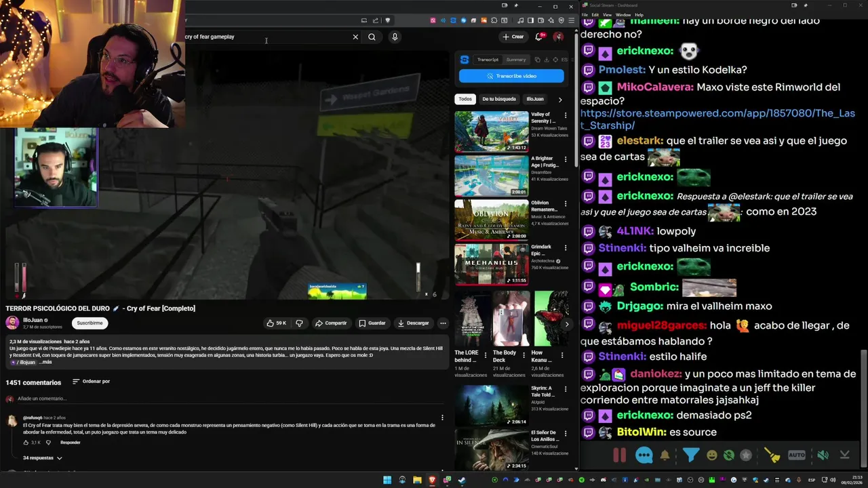868x488 pixels.
Task: Subscribe to IlloJuan with Suscribirme
Action: (90, 323)
